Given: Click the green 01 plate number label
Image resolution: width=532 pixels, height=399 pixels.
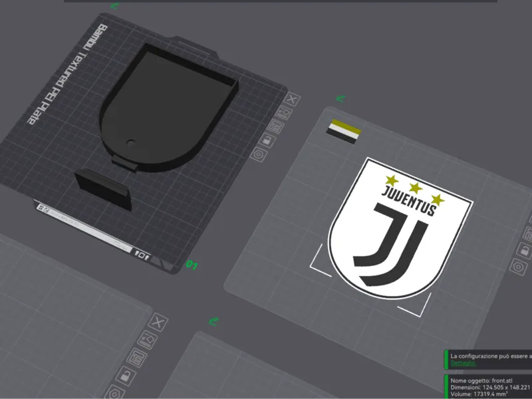Looking at the screenshot, I should 192,264.
